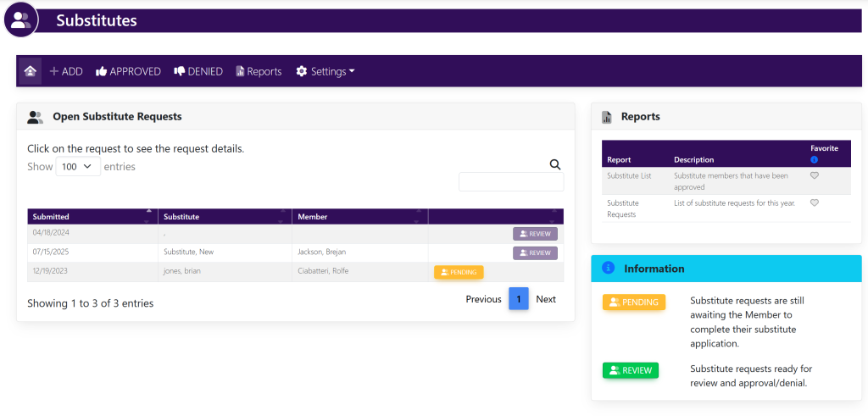Click the blue Information panel icon

pyautogui.click(x=608, y=268)
